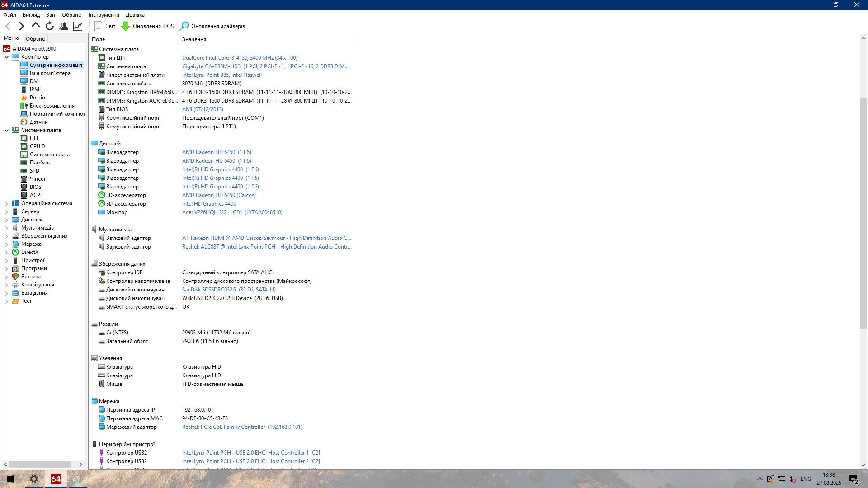Screen dimensions: 868x488
Task: Go forward with the toolbar forward arrow
Action: pos(21,26)
